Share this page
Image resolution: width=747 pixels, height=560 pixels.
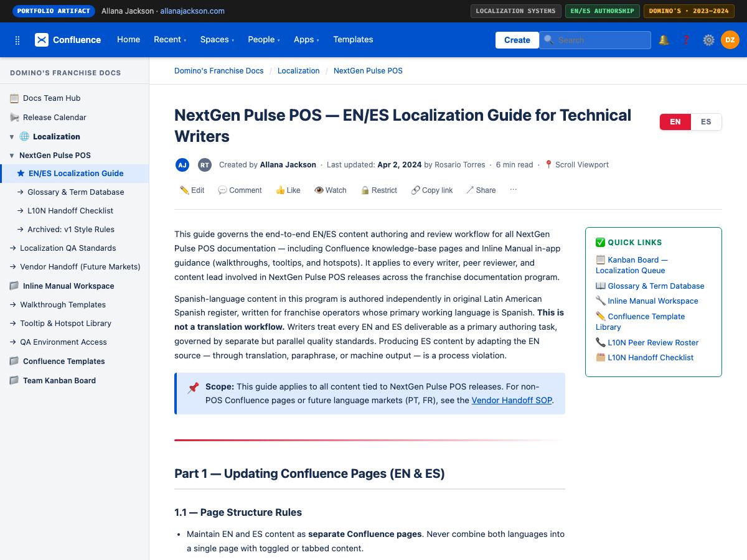(x=481, y=190)
